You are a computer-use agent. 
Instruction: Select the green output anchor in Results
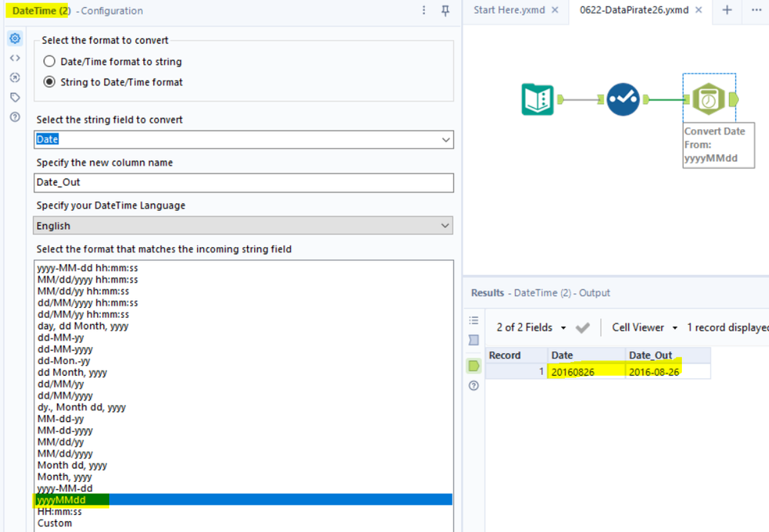tap(473, 366)
